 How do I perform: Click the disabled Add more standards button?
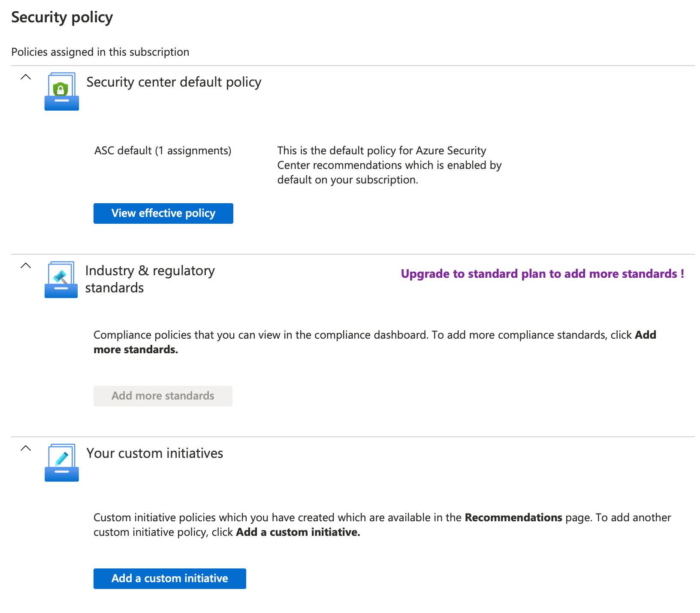point(163,396)
